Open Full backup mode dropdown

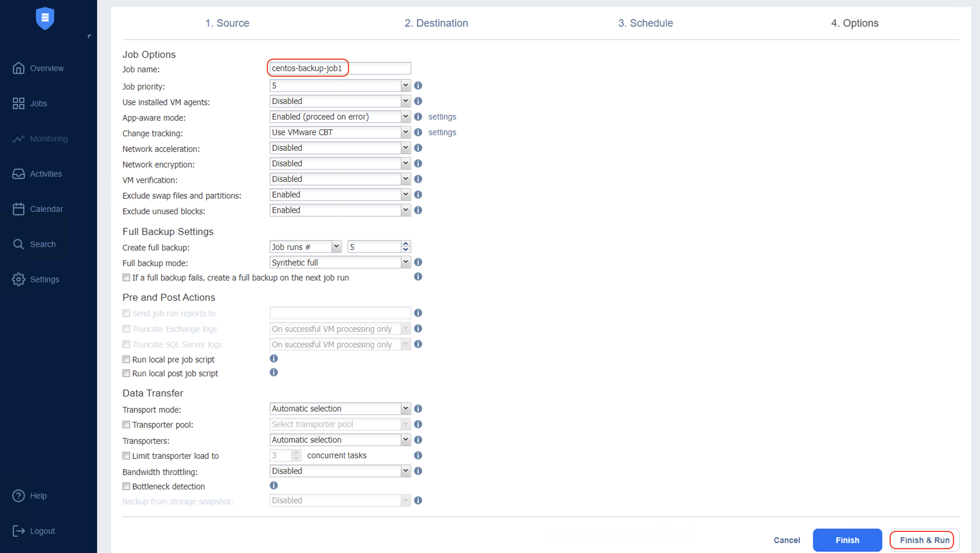pyautogui.click(x=340, y=262)
